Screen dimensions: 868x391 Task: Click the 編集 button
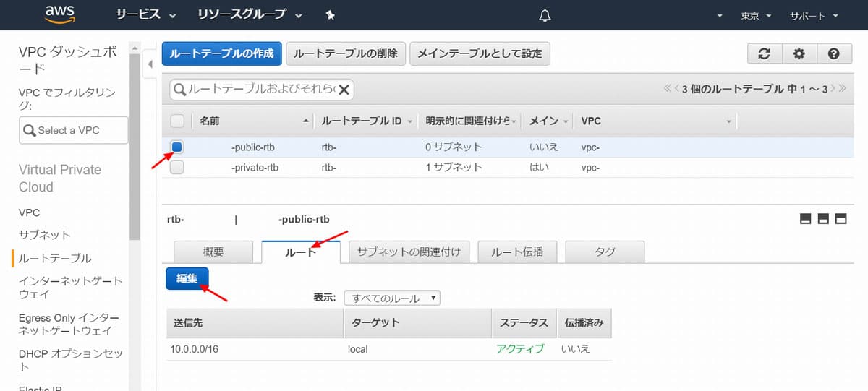coord(187,278)
